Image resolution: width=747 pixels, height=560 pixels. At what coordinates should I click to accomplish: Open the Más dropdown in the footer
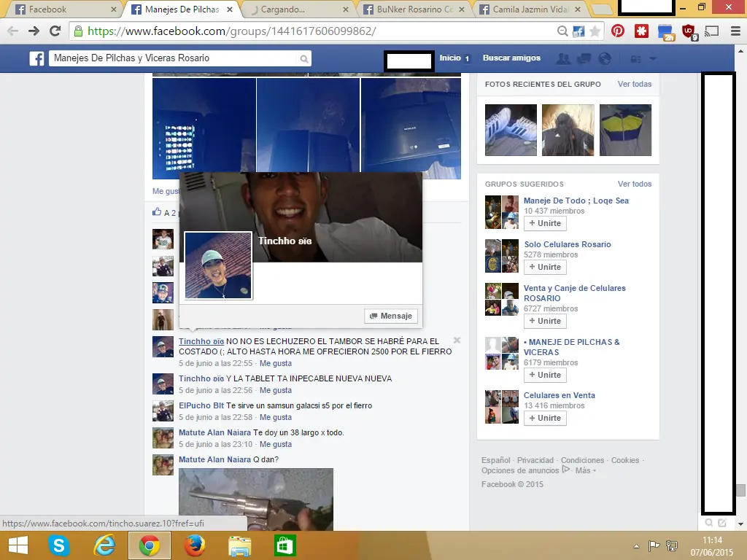coord(584,470)
